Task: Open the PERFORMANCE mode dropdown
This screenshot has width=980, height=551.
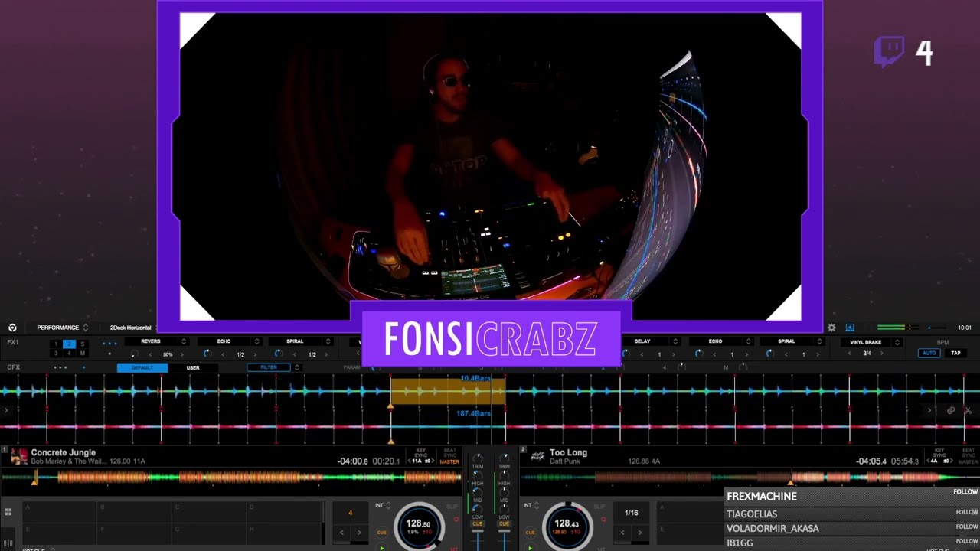Action: 62,328
